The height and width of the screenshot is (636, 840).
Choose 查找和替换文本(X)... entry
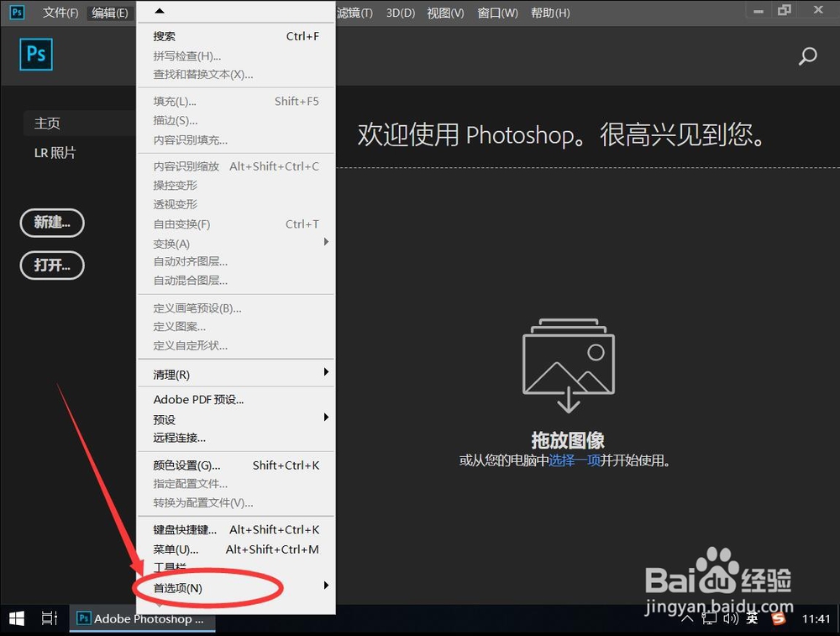(x=236, y=75)
